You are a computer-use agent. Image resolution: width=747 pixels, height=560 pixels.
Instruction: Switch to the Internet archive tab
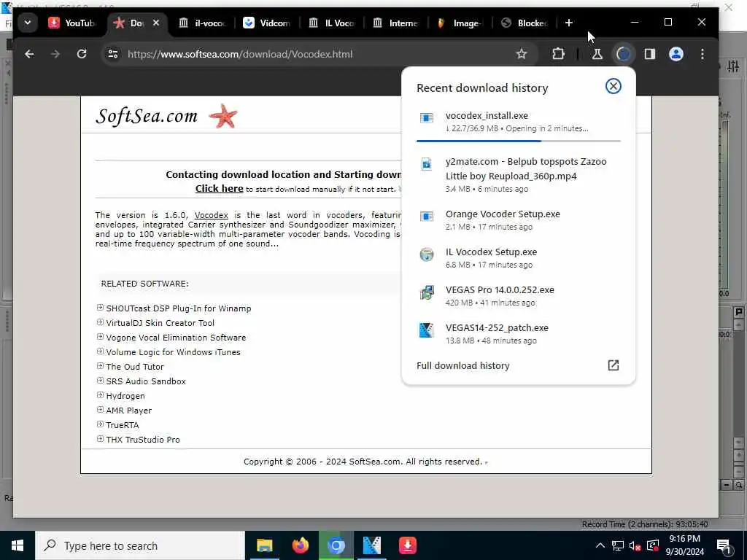point(396,23)
